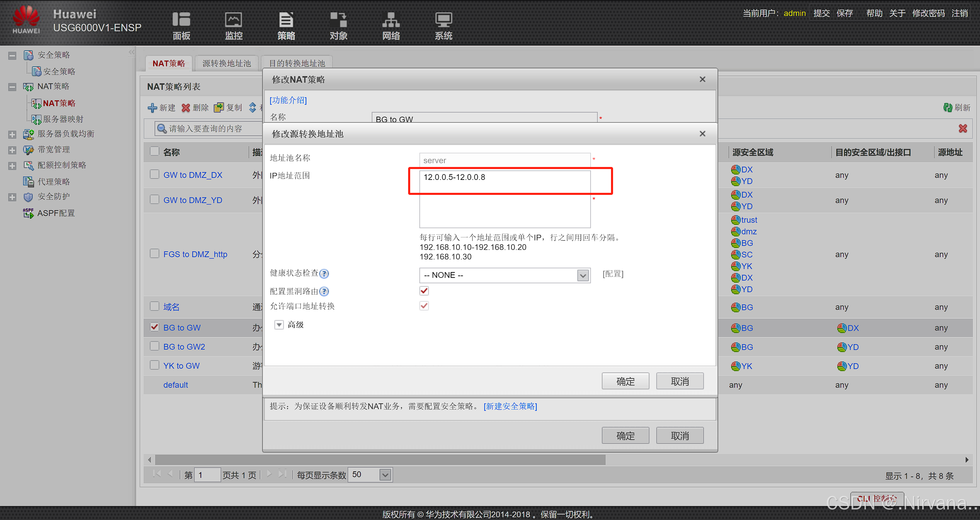Click the 新建 plus icon
980x520 pixels.
point(152,107)
